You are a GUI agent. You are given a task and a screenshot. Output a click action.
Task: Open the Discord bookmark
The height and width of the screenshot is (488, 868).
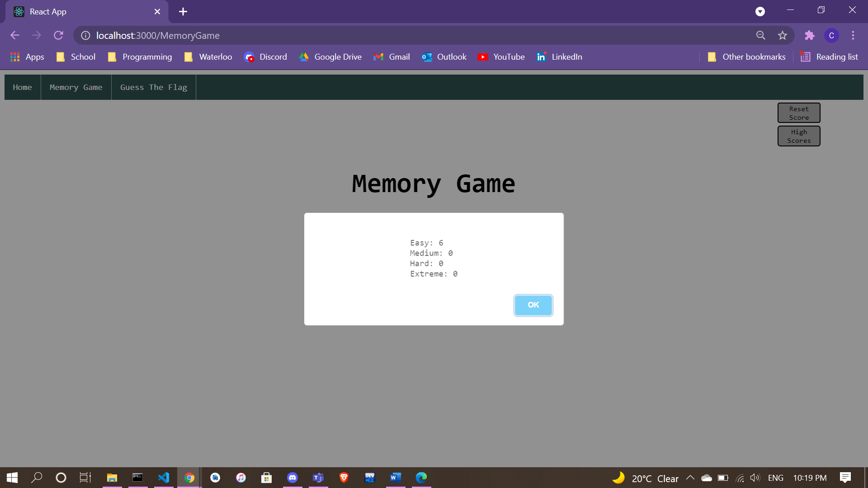tap(266, 57)
